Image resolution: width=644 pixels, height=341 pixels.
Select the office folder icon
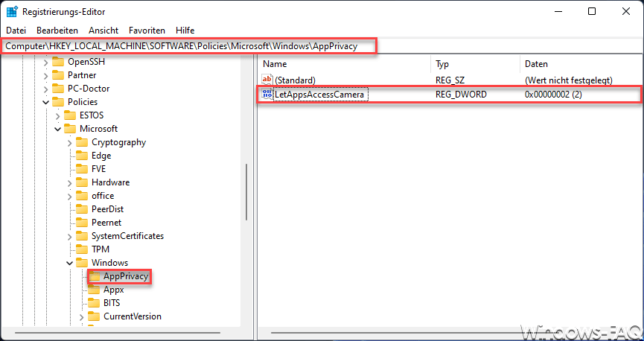coord(82,196)
